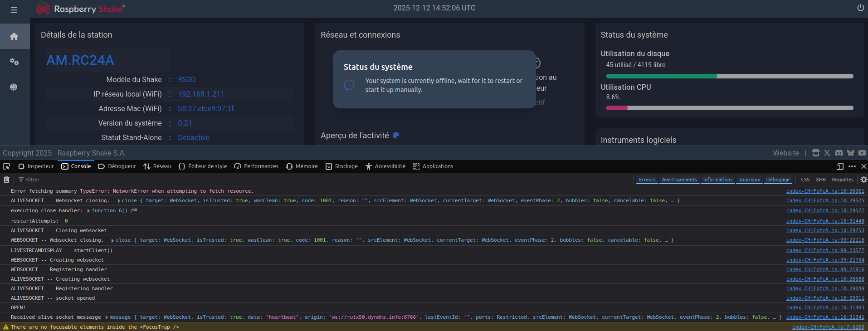Toggle the Erreurs console filter
This screenshot has height=331, width=868.
pyautogui.click(x=647, y=180)
